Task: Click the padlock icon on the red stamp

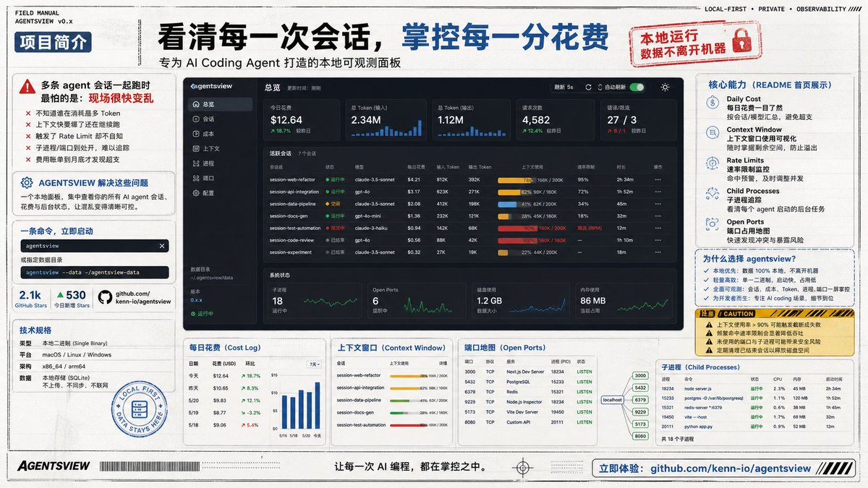Action: coord(741,42)
